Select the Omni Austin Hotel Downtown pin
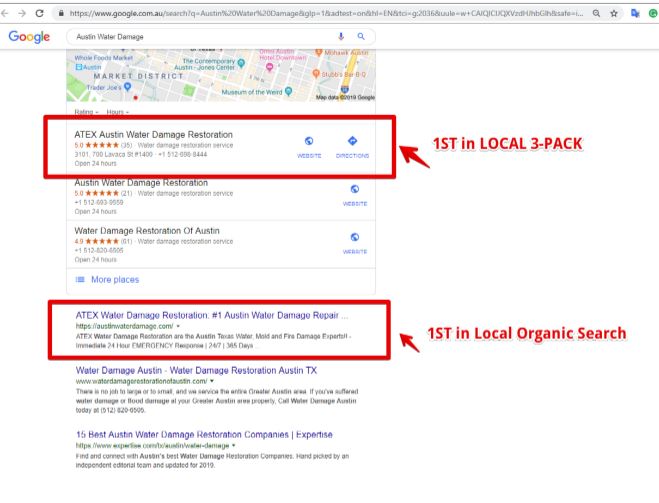This screenshot has width=659, height=503. click(269, 67)
